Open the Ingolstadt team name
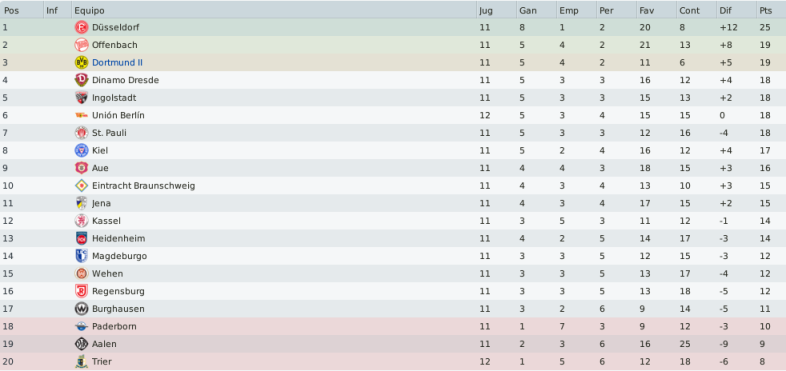Image resolution: width=786 pixels, height=371 pixels. 114,98
